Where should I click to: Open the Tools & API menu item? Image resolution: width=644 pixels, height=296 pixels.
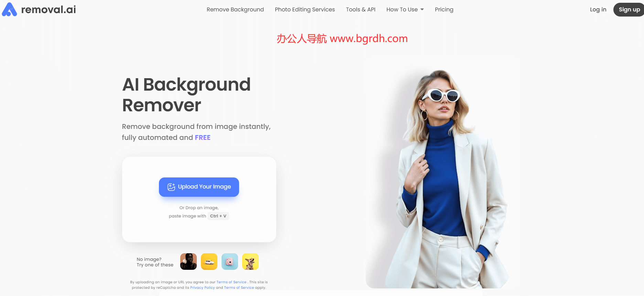[x=361, y=10]
